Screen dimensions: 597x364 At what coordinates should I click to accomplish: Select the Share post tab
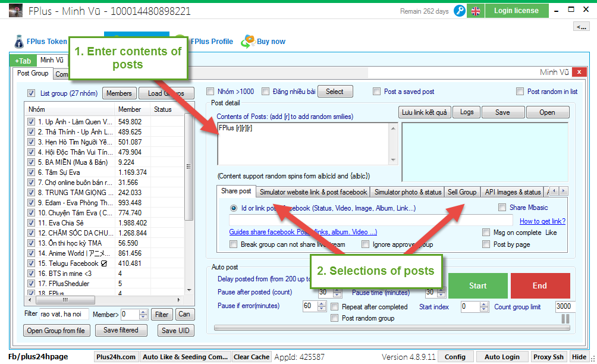click(x=236, y=191)
